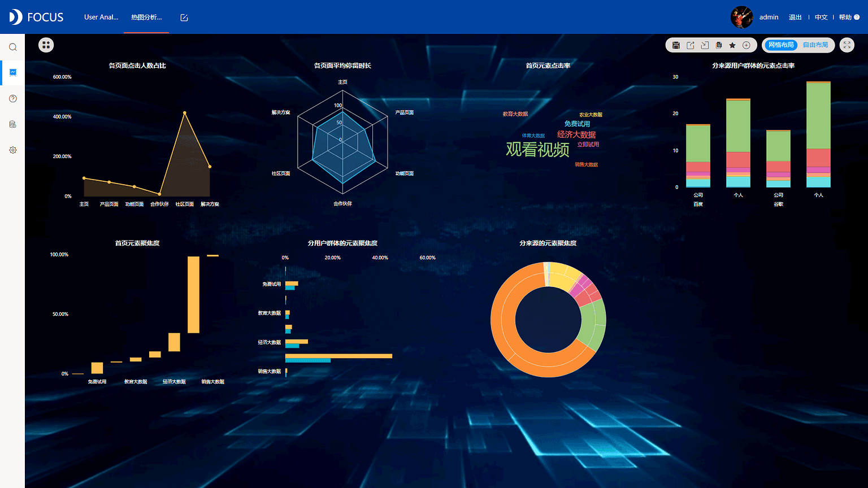Open the 帮助 help link
Screen dimensions: 868x488
[845, 18]
